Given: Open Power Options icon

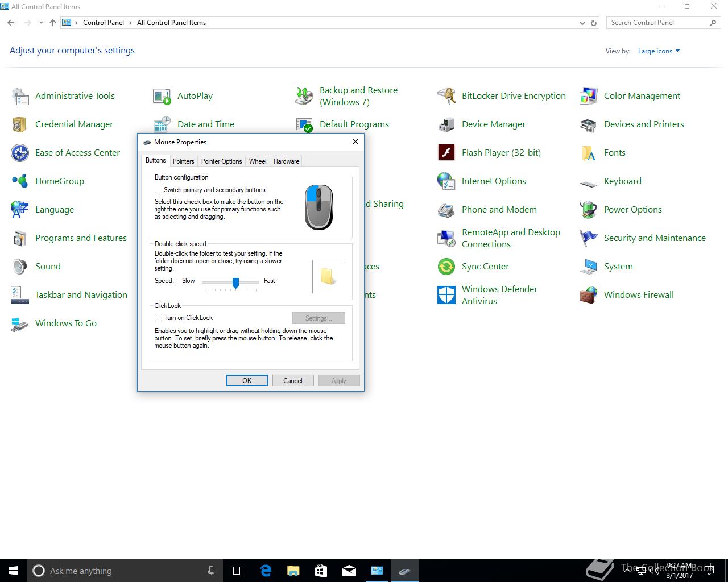Looking at the screenshot, I should click(x=589, y=210).
